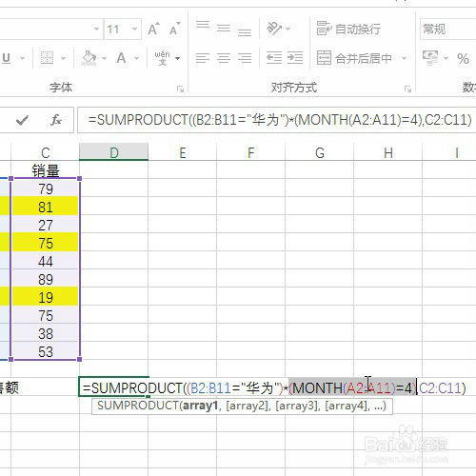The image size is (476, 476).
Task: Open 合并后居中 dropdown arrow
Action: 404,58
